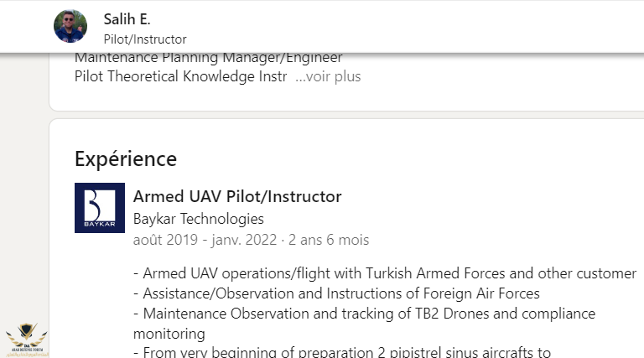Open the 'Armed UAV Pilot/Instructor' position title
The image size is (644, 358).
237,197
